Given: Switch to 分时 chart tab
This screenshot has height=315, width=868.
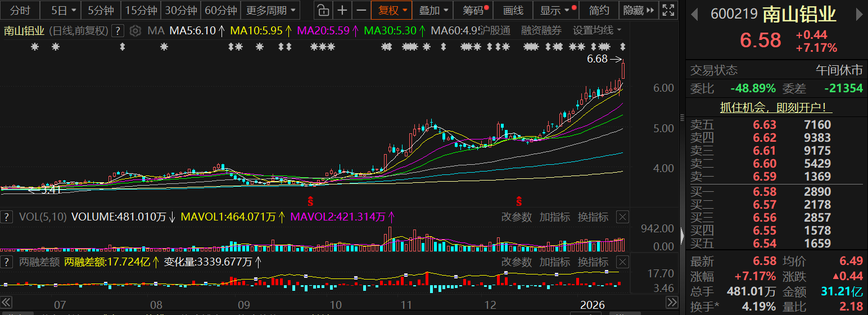Looking at the screenshot, I should coord(21,10).
